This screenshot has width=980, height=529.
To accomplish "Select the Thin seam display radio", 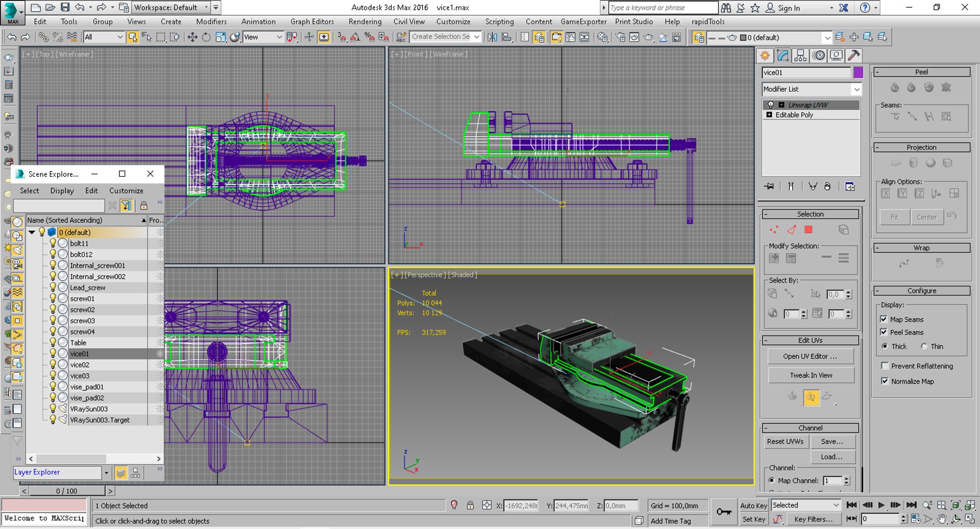I will (x=924, y=346).
